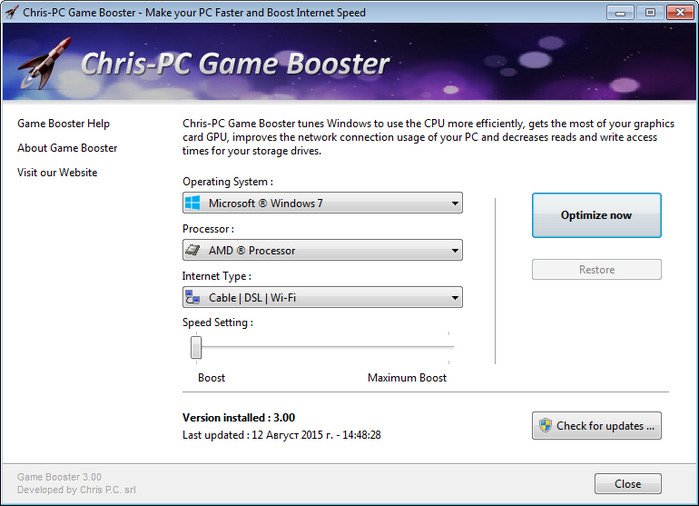Click the rocket icon in the title bar
The width and height of the screenshot is (699, 506).
(x=12, y=12)
